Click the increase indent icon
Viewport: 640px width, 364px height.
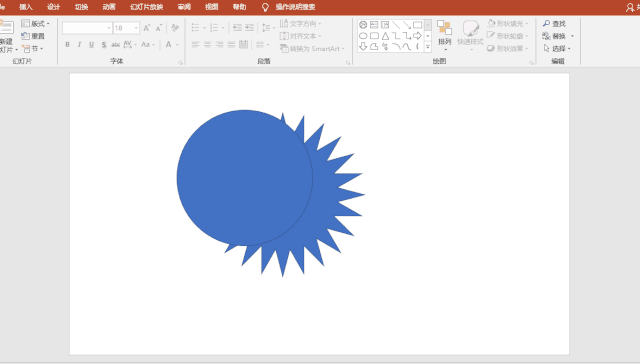click(249, 28)
